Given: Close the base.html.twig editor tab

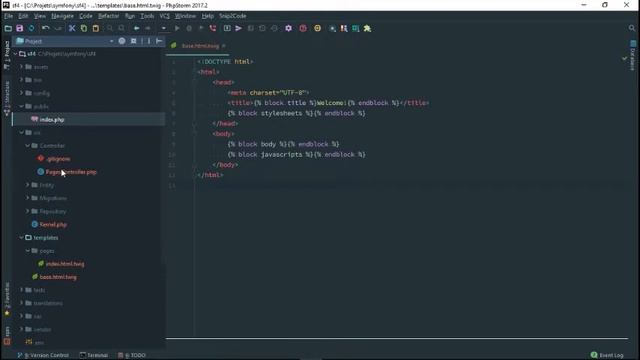Looking at the screenshot, I should [x=224, y=46].
